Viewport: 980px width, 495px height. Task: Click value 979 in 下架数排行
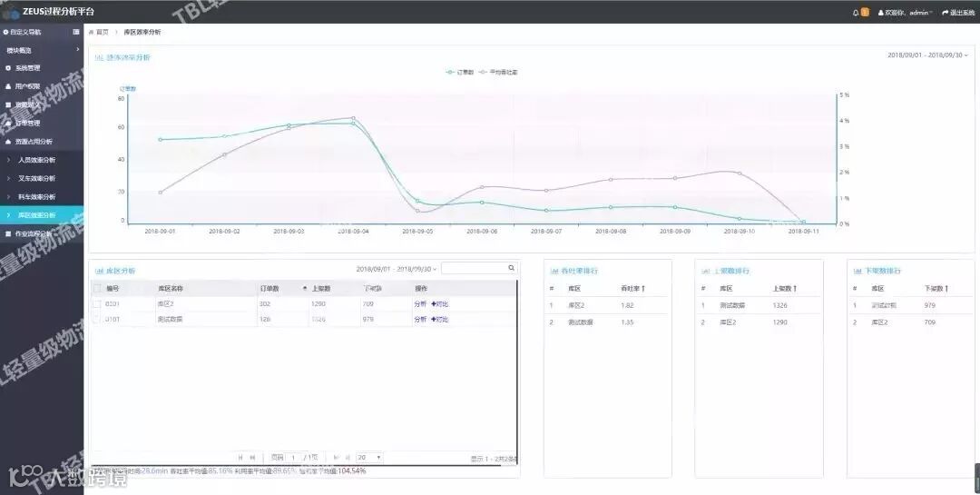930,305
